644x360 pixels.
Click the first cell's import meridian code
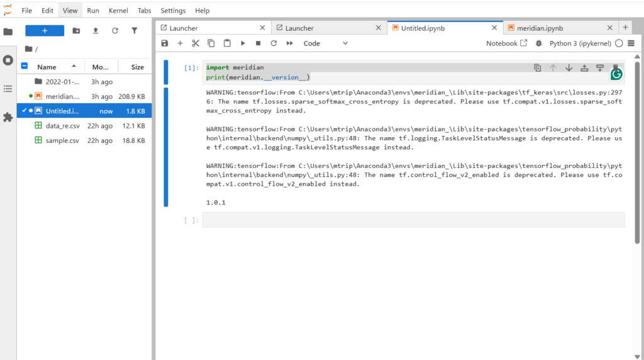click(235, 67)
